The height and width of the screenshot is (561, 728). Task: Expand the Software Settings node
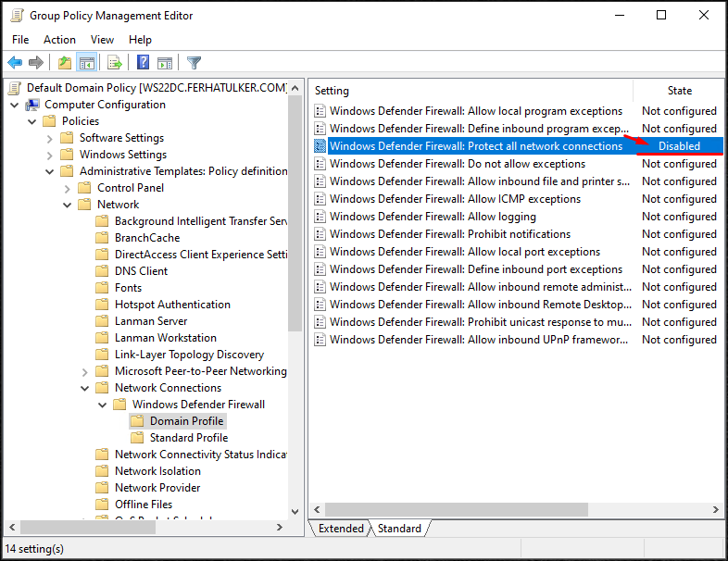tap(50, 138)
